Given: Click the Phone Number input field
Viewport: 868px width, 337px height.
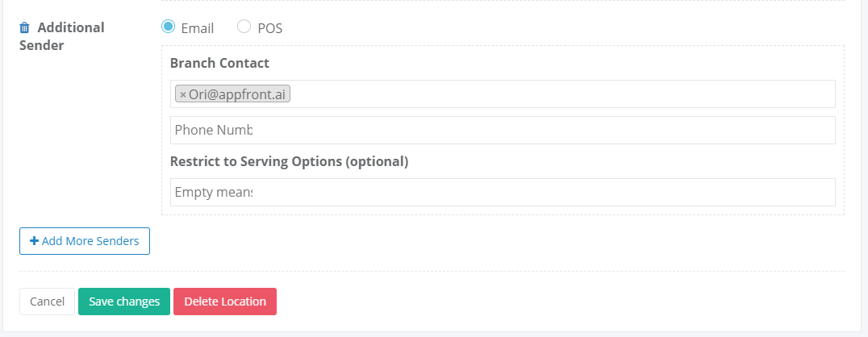Looking at the screenshot, I should (x=503, y=130).
